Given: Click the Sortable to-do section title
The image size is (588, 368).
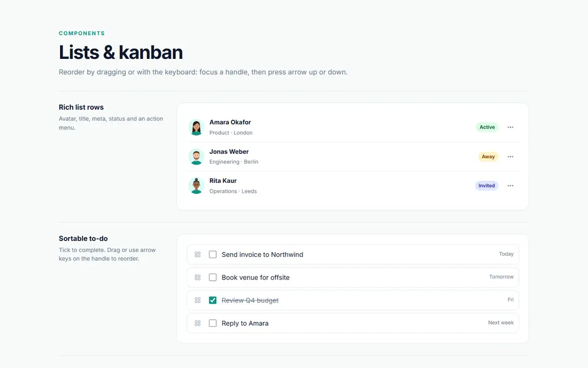Looking at the screenshot, I should click(83, 239).
